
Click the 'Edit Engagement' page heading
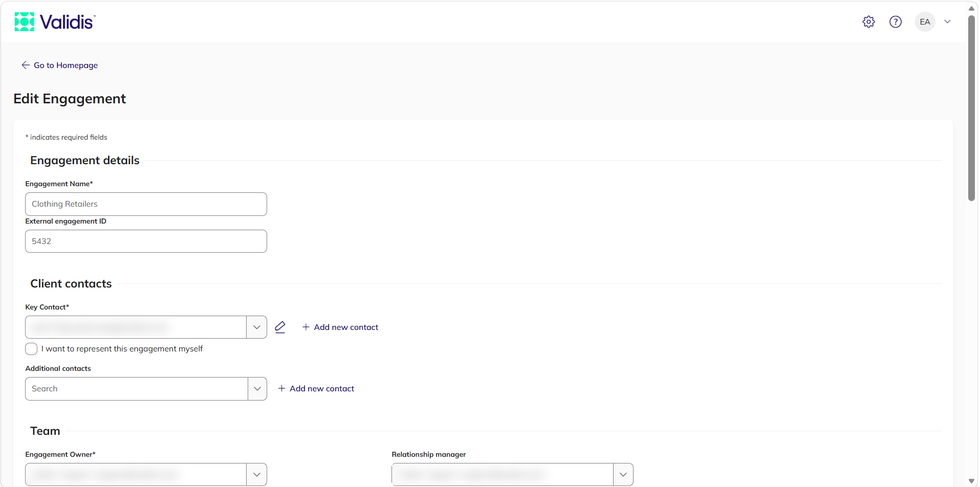[70, 99]
